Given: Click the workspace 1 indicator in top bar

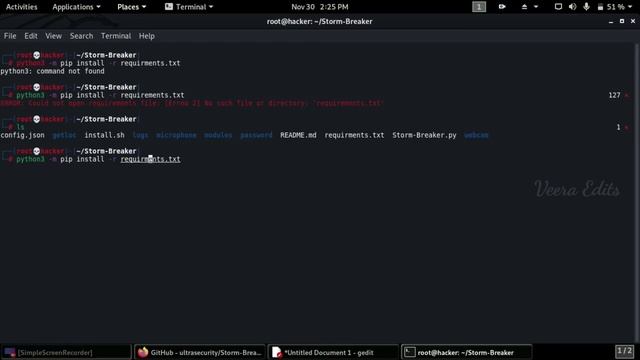Looking at the screenshot, I should tap(479, 7).
